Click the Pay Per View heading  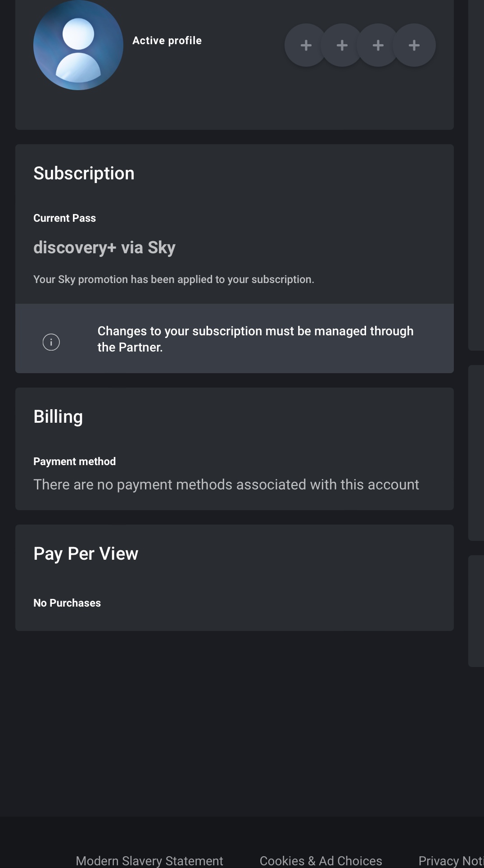(86, 554)
